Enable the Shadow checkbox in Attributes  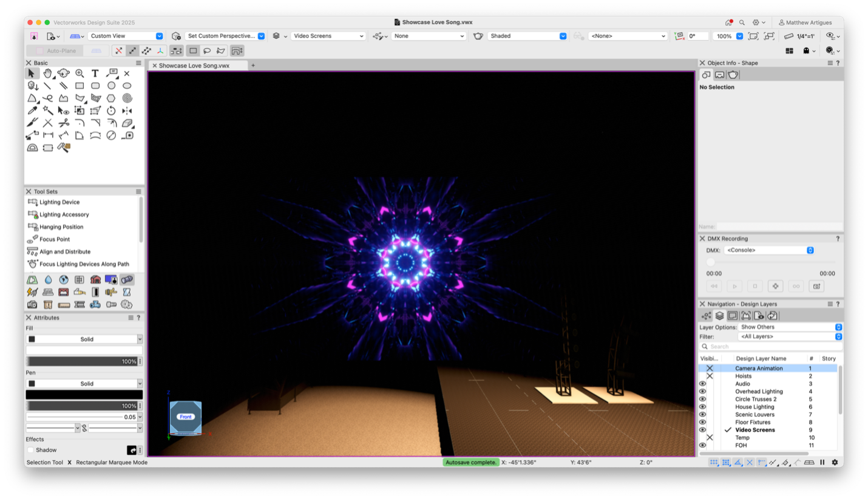(31, 450)
